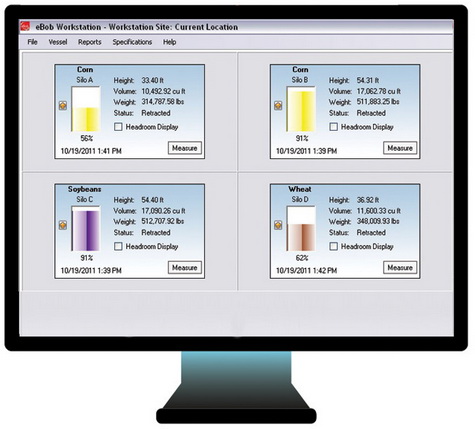This screenshot has width=475, height=429.
Task: Open the Vessel menu
Action: tap(58, 42)
